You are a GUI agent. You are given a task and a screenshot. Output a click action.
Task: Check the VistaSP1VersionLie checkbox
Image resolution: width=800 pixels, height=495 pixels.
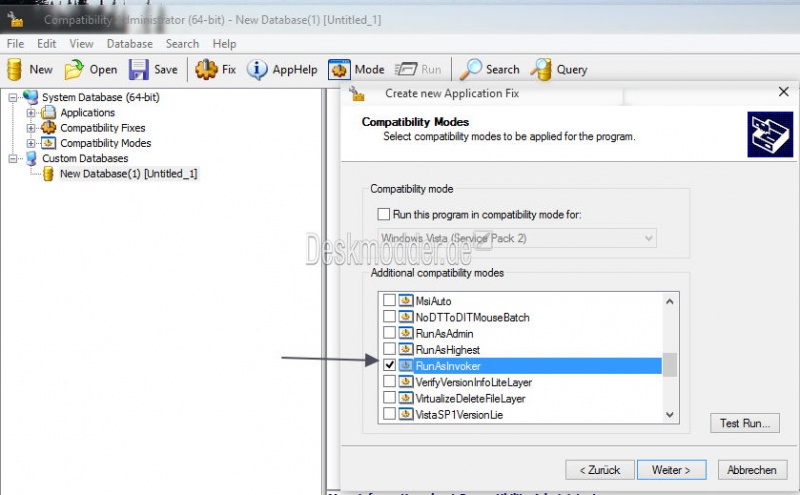click(389, 414)
